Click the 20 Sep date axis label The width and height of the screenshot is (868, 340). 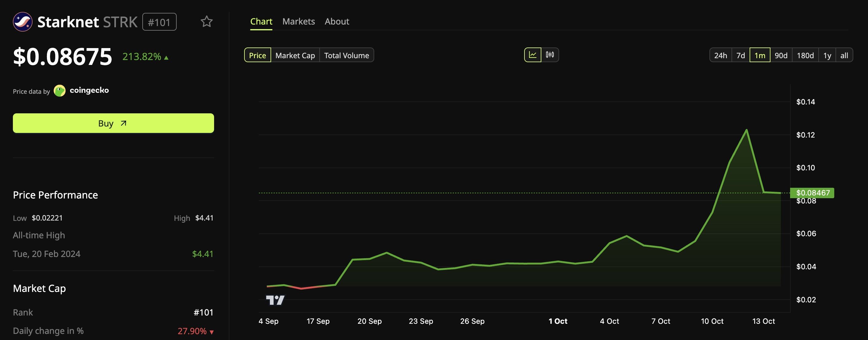click(370, 321)
